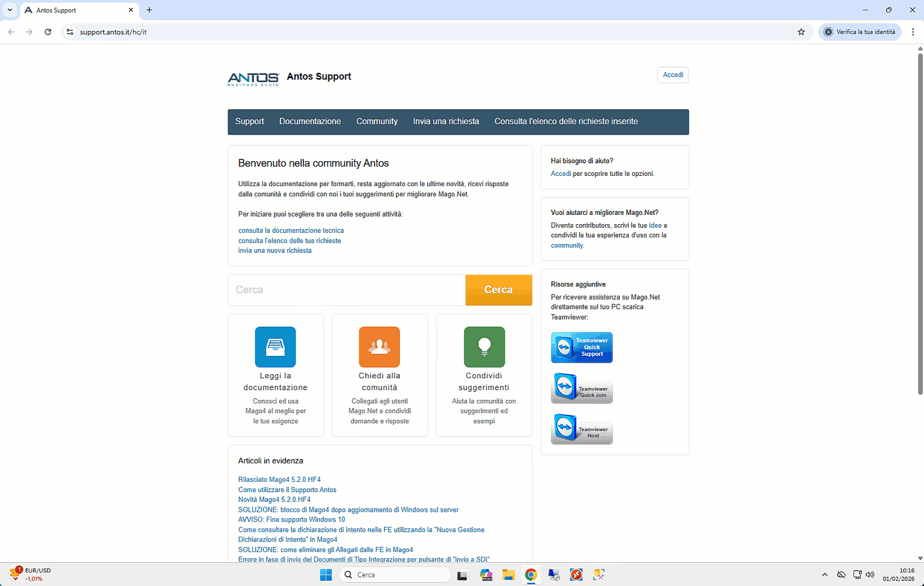Open the Chrome three-dot menu
This screenshot has width=924, height=586.
[x=913, y=32]
